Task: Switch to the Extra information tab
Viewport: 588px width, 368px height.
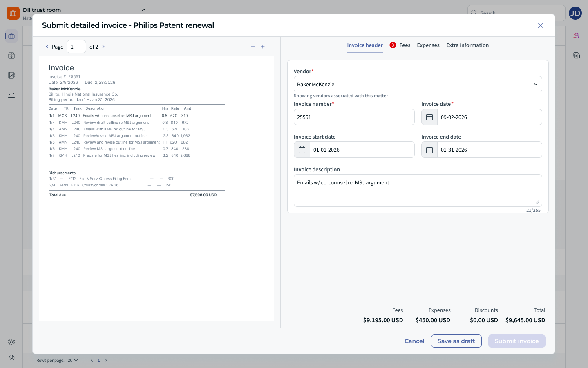Action: click(x=467, y=45)
